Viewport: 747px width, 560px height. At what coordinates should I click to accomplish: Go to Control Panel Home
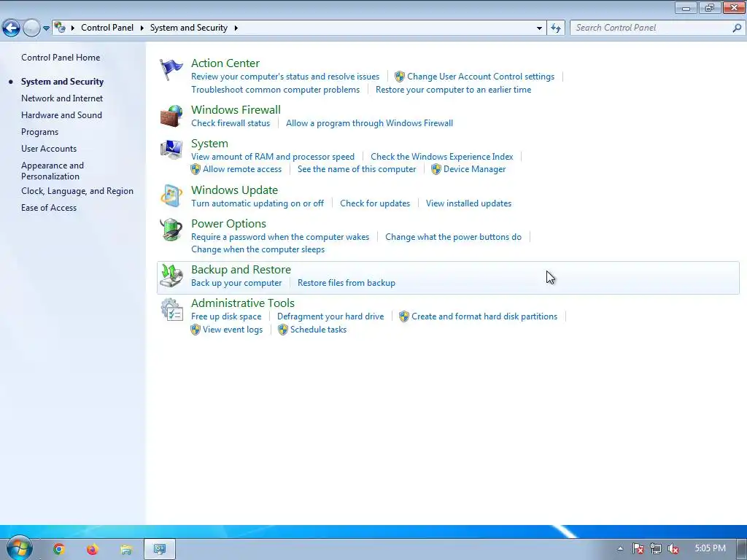pos(61,58)
